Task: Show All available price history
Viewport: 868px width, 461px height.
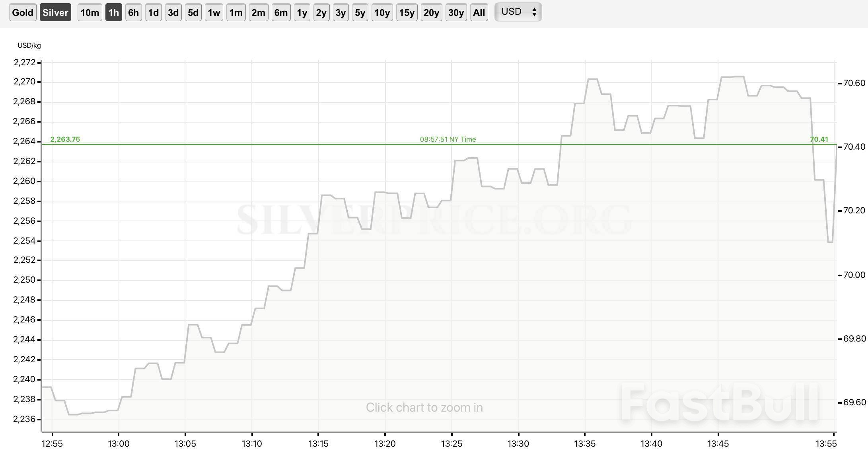Action: coord(479,13)
